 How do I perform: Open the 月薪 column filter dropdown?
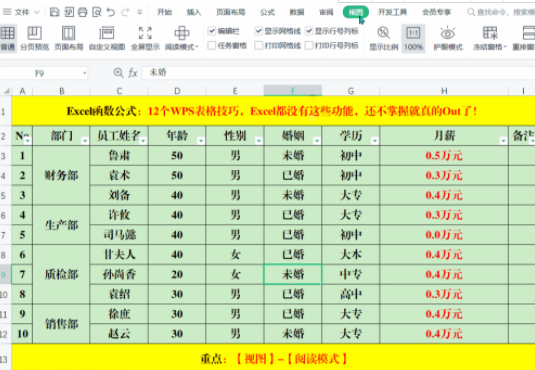pyautogui.click(x=503, y=141)
